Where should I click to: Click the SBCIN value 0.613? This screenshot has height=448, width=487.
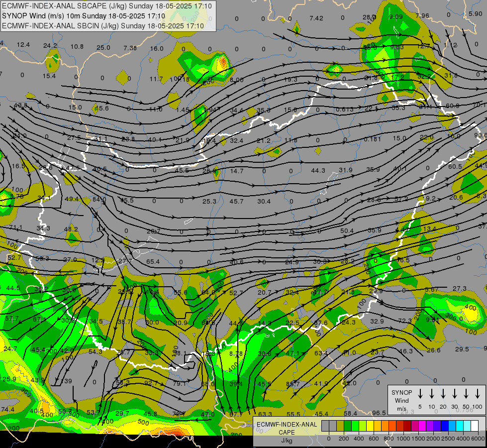[344, 110]
